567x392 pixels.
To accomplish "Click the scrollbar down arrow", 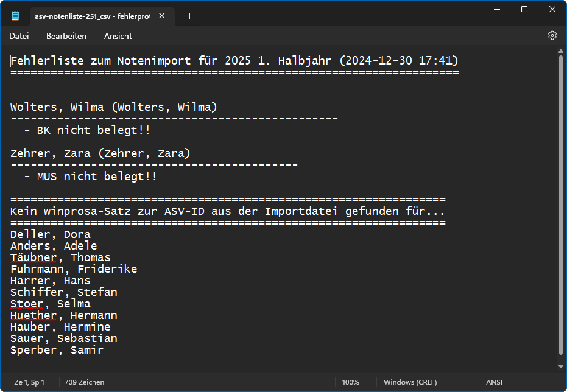I will coord(560,366).
